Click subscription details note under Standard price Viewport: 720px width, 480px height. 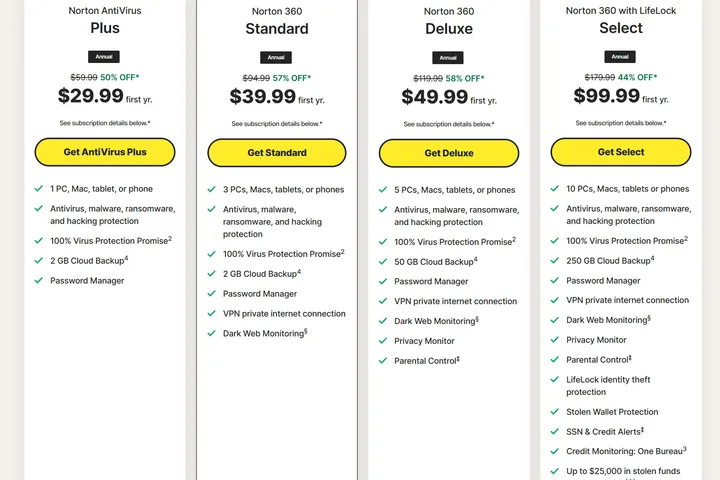point(277,124)
